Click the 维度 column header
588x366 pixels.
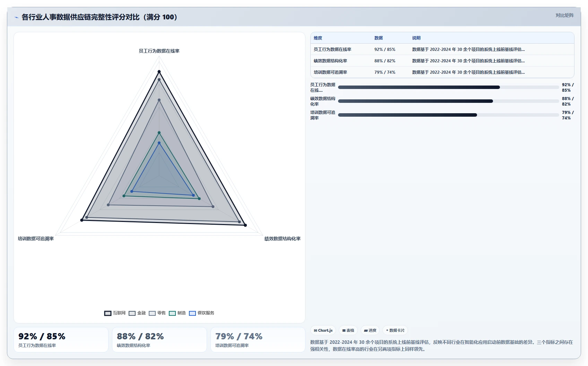point(318,38)
